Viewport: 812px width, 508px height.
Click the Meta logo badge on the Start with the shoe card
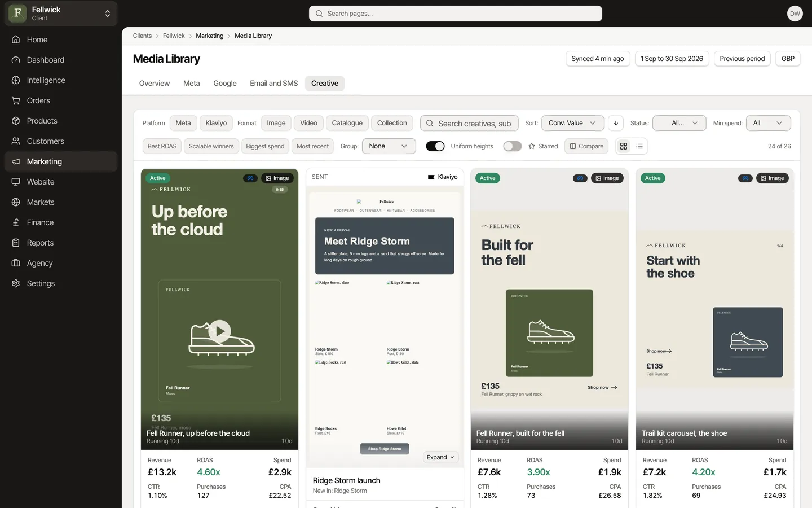click(x=745, y=178)
